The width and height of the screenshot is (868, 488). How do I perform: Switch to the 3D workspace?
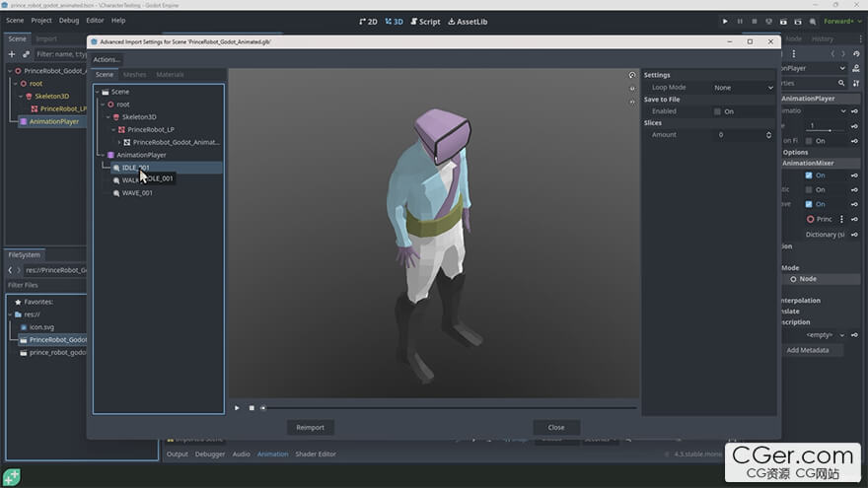[395, 22]
